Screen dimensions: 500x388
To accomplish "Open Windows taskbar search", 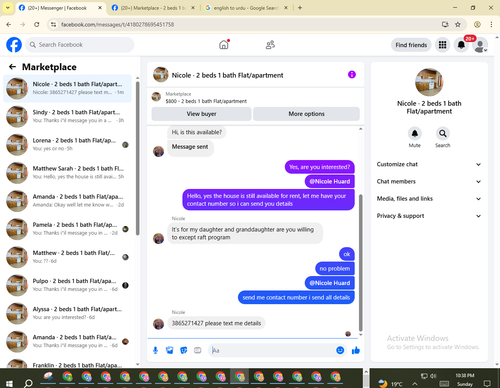I will coord(28,383).
